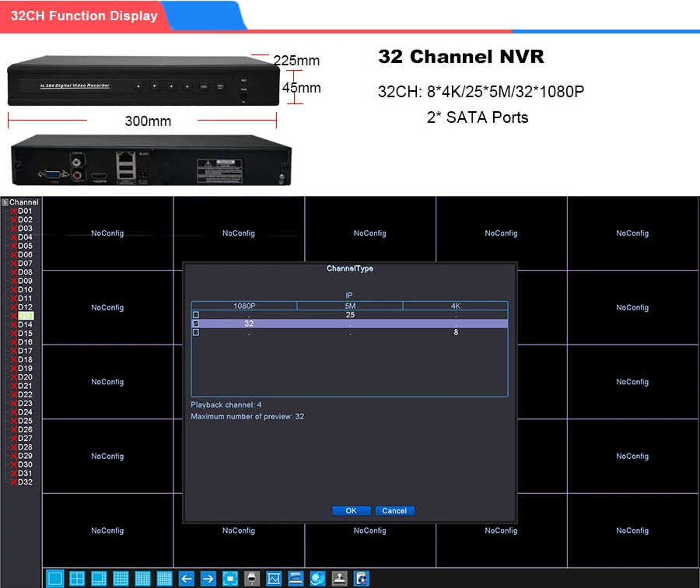Click the value 32 in the highlighted row
Screen dimensions: 700x588
pos(249,324)
